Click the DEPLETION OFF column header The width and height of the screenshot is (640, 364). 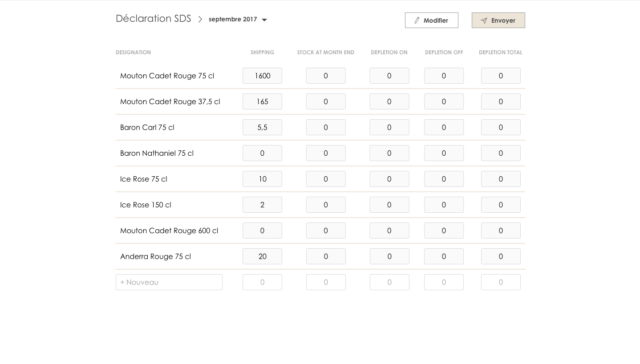pos(444,53)
